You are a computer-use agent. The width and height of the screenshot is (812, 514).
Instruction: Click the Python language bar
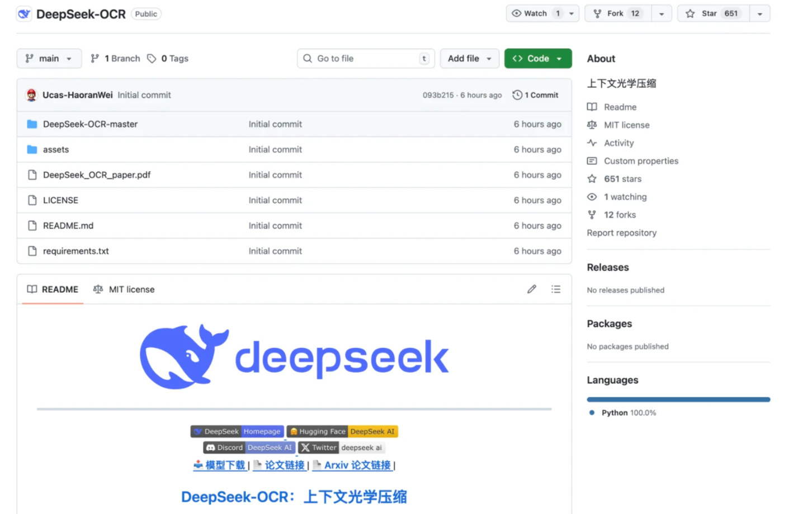[678, 399]
